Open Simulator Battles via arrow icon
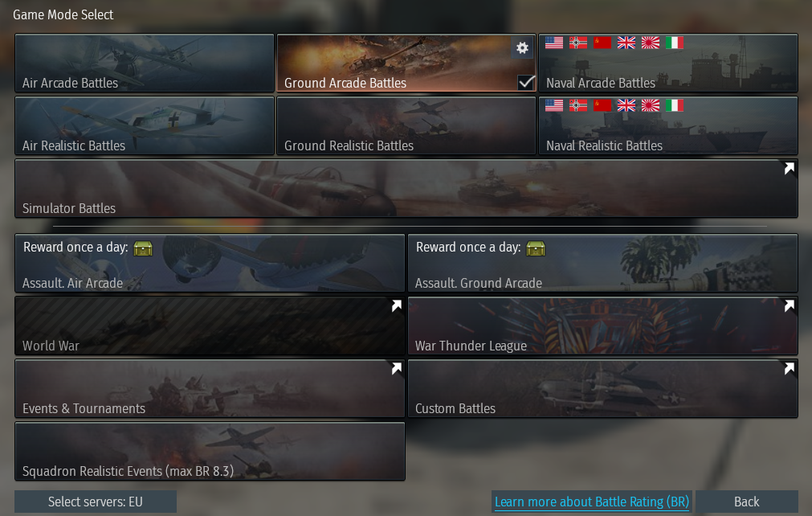 click(789, 168)
